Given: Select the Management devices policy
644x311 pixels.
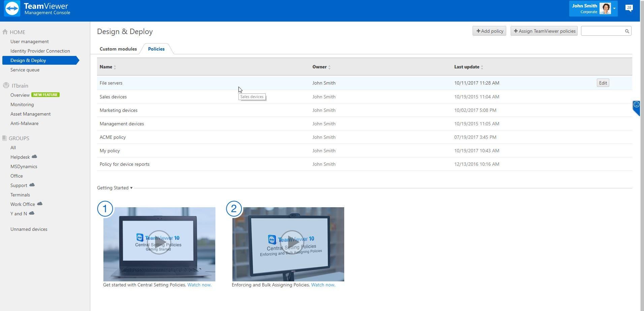Looking at the screenshot, I should point(364,124).
